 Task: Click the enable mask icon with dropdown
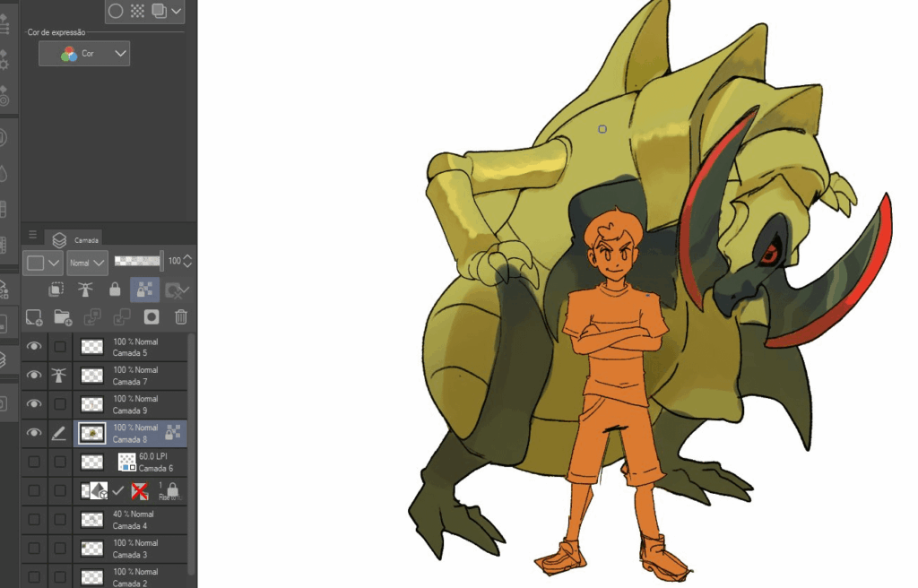[x=177, y=290]
